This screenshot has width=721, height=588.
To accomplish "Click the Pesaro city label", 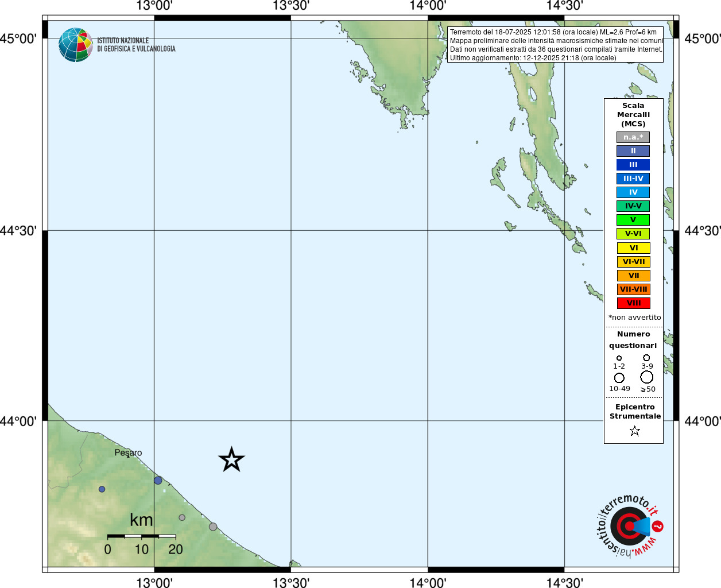I will click(128, 453).
